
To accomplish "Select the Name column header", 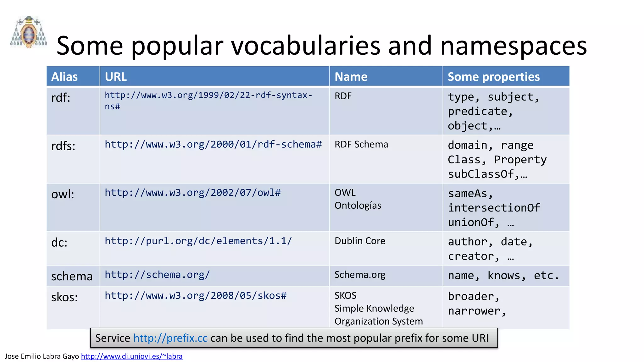I will click(x=351, y=77).
